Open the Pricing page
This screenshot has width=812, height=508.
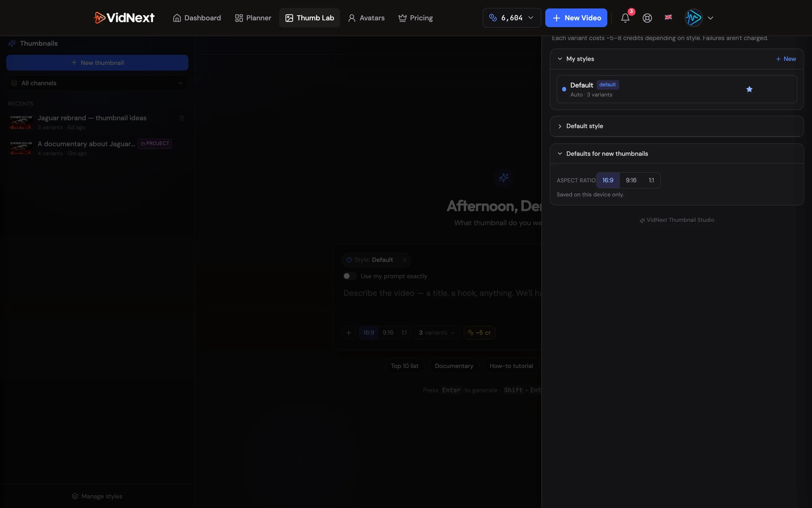(415, 18)
